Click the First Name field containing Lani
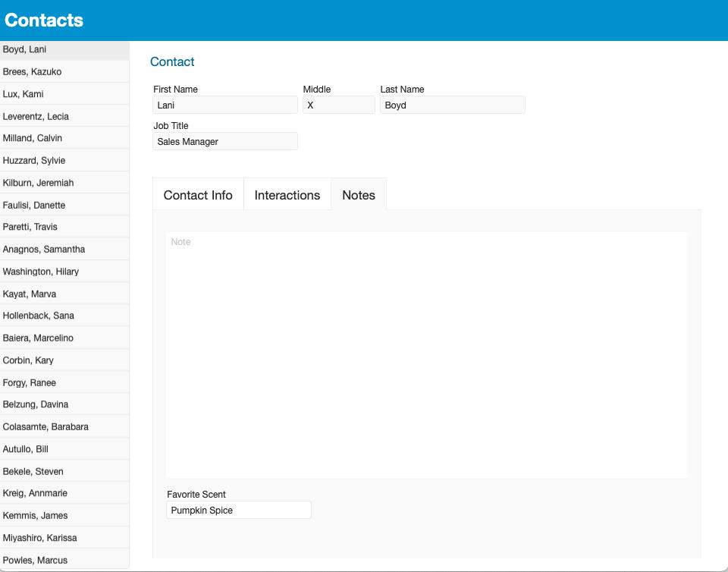This screenshot has width=728, height=572. [225, 105]
